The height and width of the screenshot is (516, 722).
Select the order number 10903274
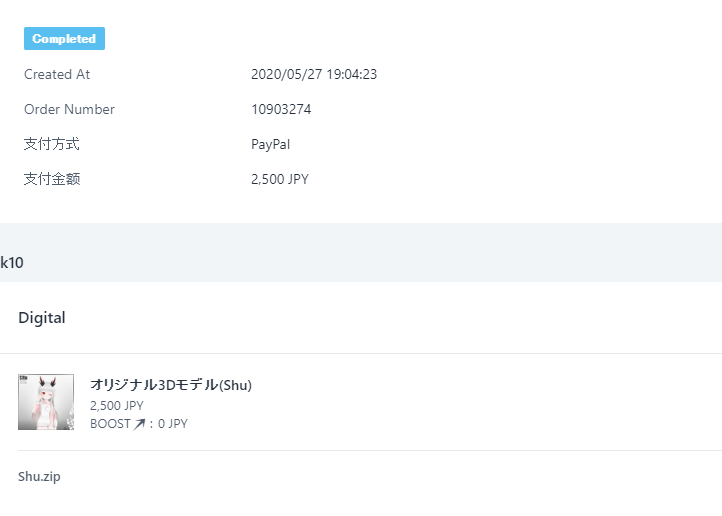[281, 110]
